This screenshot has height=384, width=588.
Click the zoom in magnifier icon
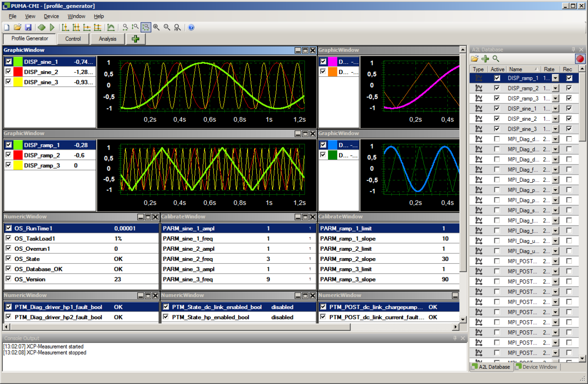tap(157, 28)
